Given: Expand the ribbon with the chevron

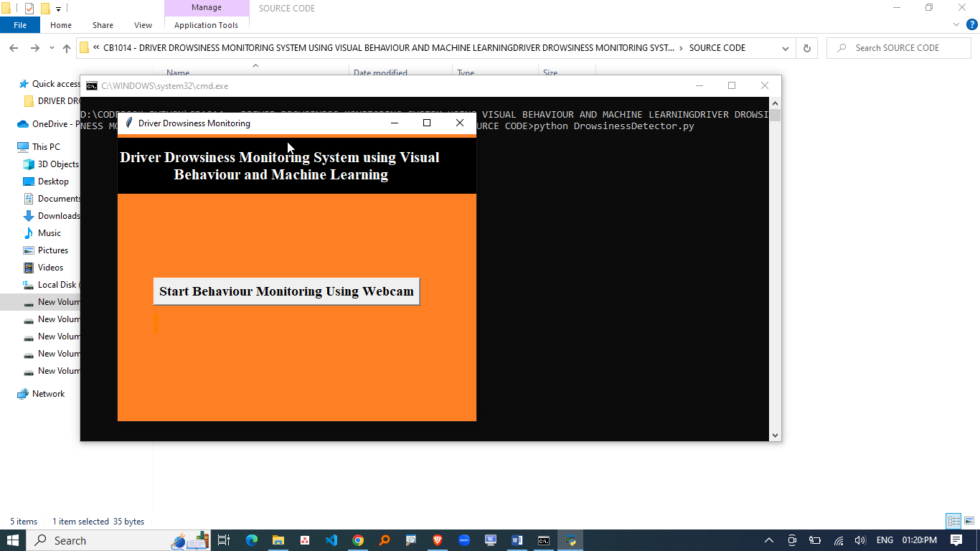Looking at the screenshot, I should point(956,25).
